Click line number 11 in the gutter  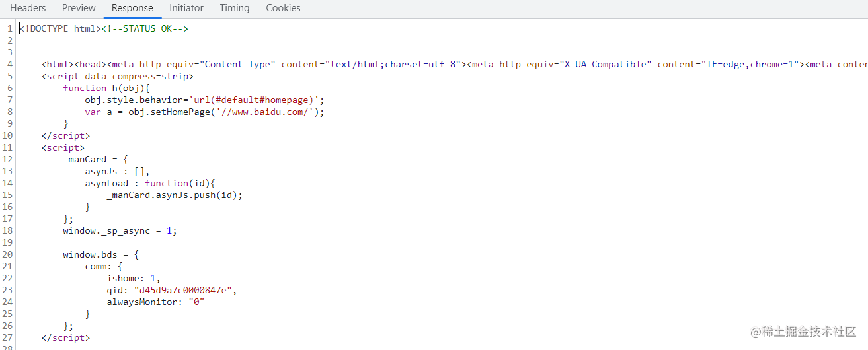tap(7, 147)
